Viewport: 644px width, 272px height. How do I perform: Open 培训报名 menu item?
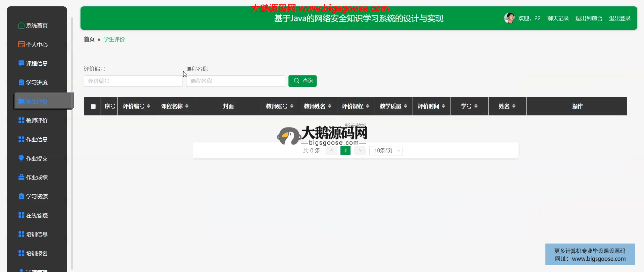click(37, 253)
